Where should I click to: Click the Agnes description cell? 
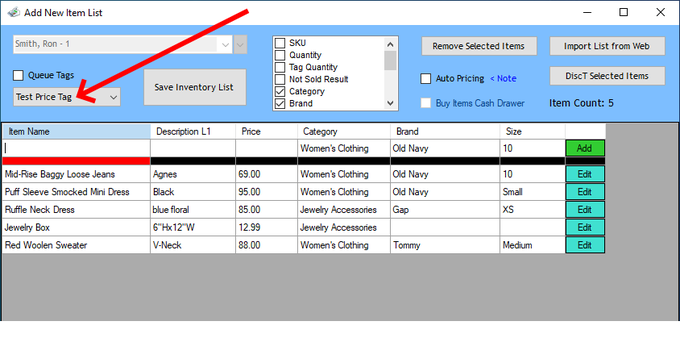(x=193, y=174)
